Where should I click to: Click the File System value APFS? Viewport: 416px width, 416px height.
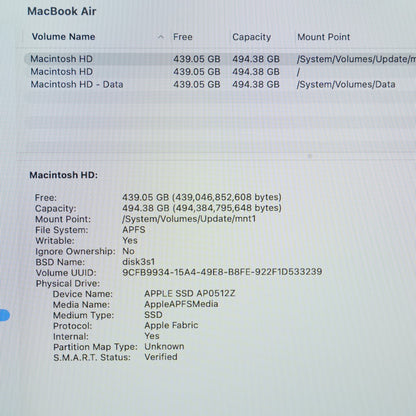[134, 230]
